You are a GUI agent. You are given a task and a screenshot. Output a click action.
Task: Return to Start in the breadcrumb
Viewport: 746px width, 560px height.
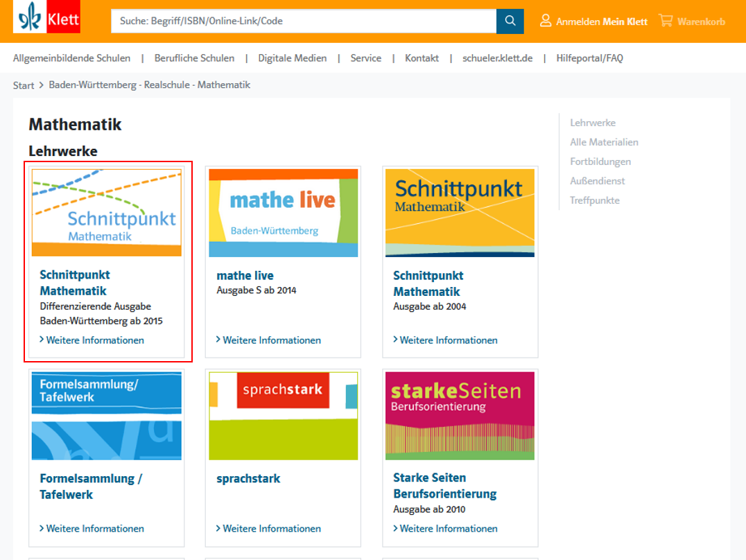pyautogui.click(x=24, y=85)
